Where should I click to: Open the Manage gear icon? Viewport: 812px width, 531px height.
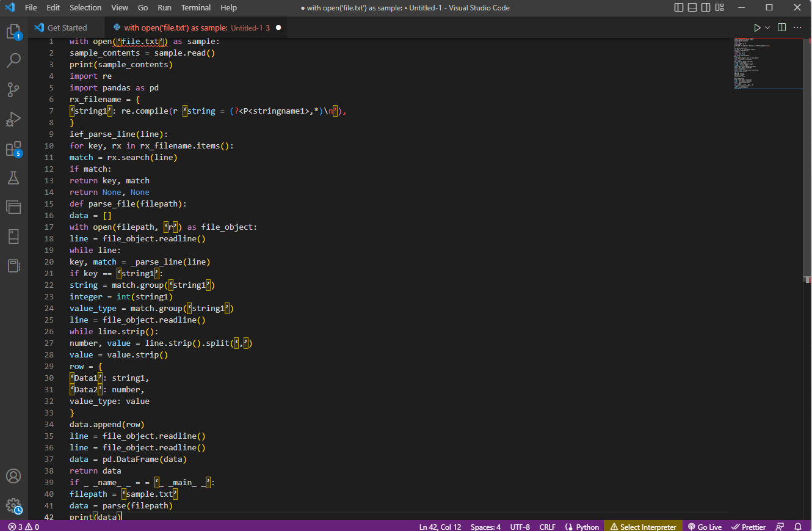click(x=13, y=505)
